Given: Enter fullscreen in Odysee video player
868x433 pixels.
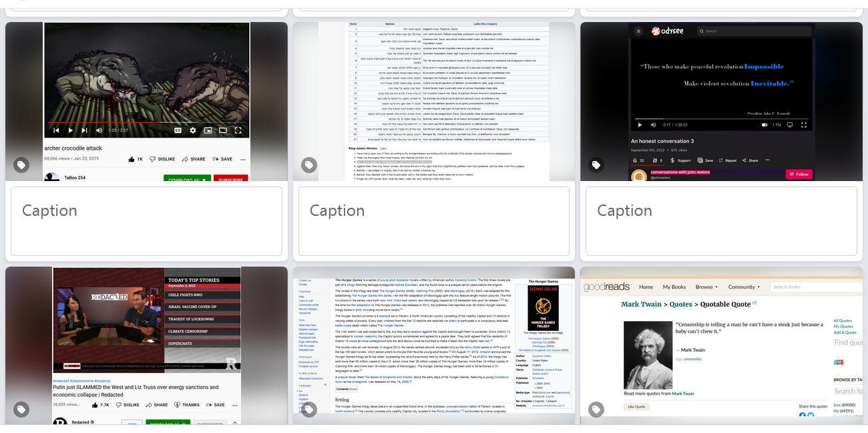Looking at the screenshot, I should pos(804,125).
